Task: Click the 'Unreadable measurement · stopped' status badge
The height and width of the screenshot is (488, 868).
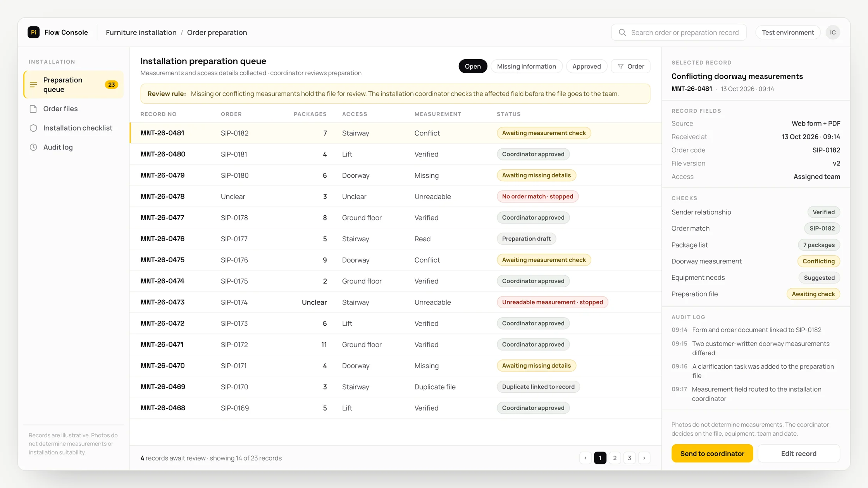Action: (x=553, y=302)
